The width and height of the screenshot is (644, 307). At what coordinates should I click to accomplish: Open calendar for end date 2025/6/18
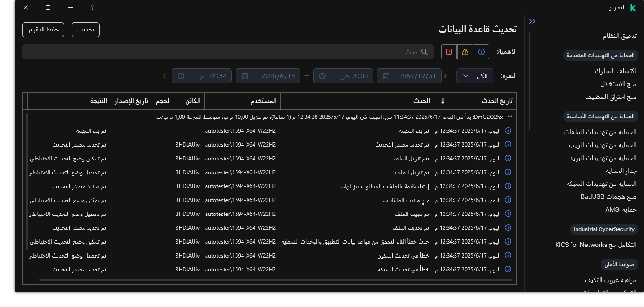pos(245,76)
